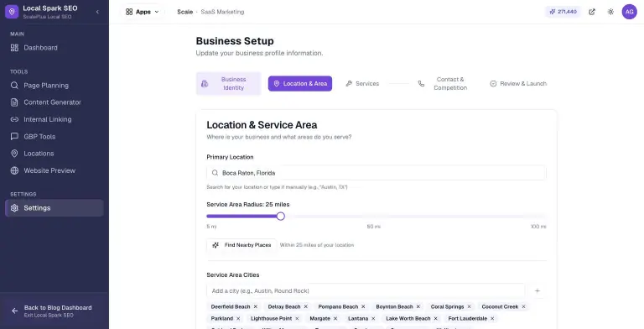Open the AG user avatar menu
The width and height of the screenshot is (644, 329).
pos(629,12)
